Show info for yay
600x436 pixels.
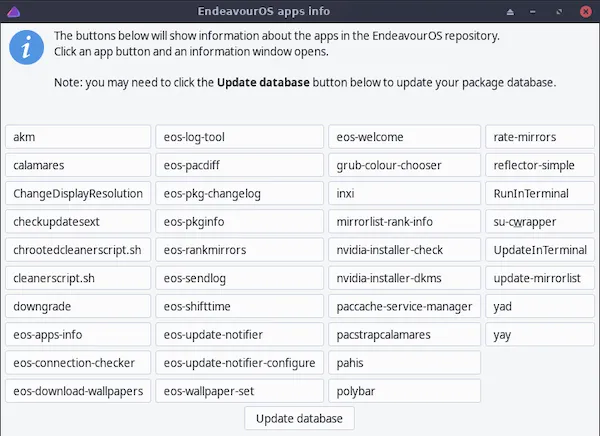tap(540, 335)
